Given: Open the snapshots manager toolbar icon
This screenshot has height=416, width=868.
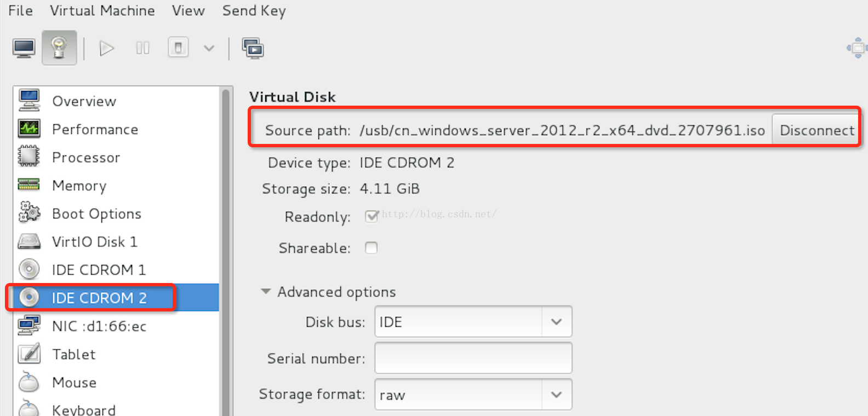Looking at the screenshot, I should [x=253, y=48].
